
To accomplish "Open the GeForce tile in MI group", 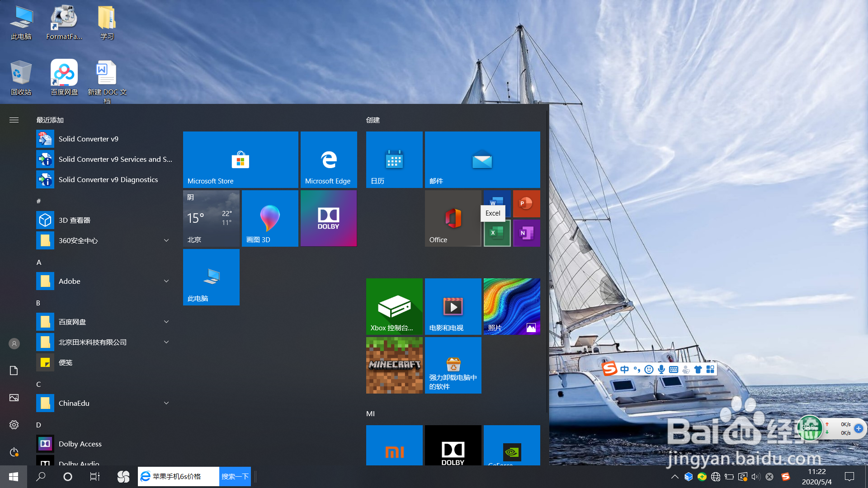I will [x=512, y=445].
